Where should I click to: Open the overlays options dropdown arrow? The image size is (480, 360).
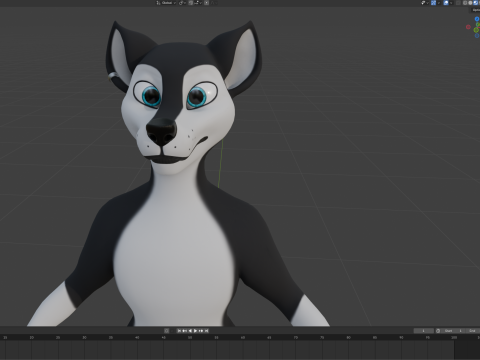pyautogui.click(x=451, y=3)
